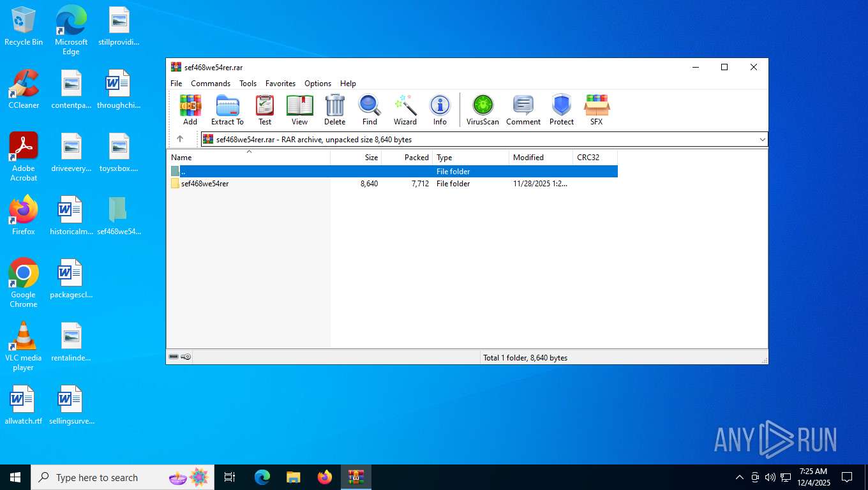Open the Find tool
Viewport: 868px width, 490px height.
coord(370,110)
